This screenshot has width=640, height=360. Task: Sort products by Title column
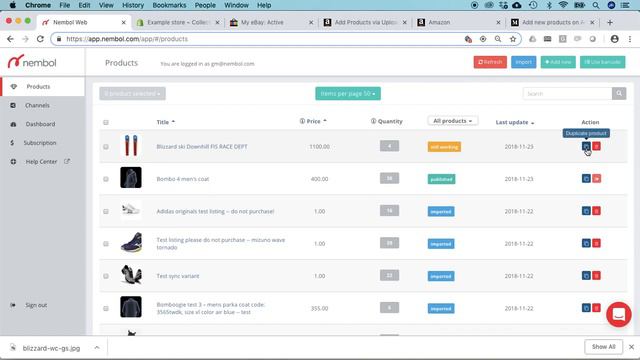point(165,122)
